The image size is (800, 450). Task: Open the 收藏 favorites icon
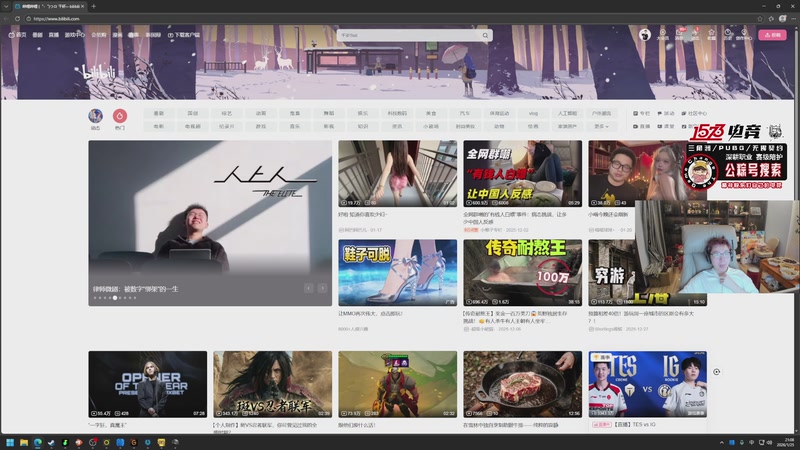click(711, 34)
